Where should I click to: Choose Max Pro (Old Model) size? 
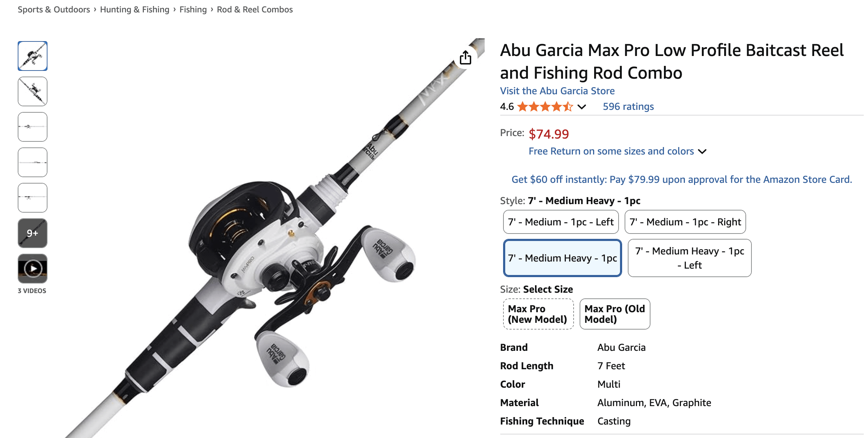click(614, 314)
